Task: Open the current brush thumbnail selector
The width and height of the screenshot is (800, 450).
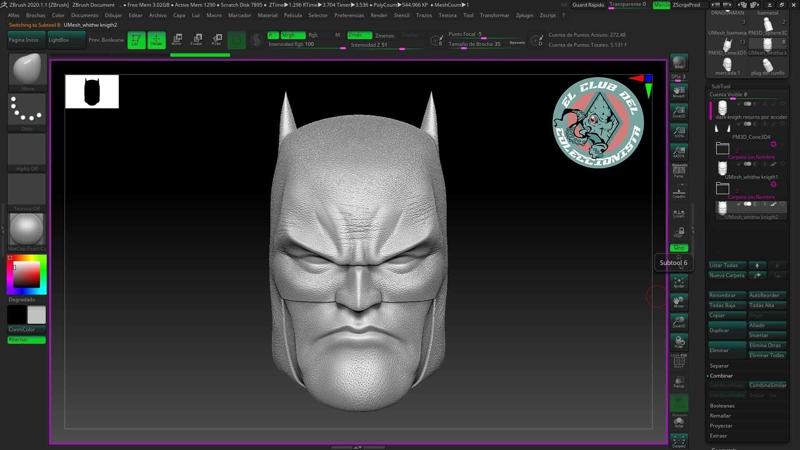Action: coord(27,69)
